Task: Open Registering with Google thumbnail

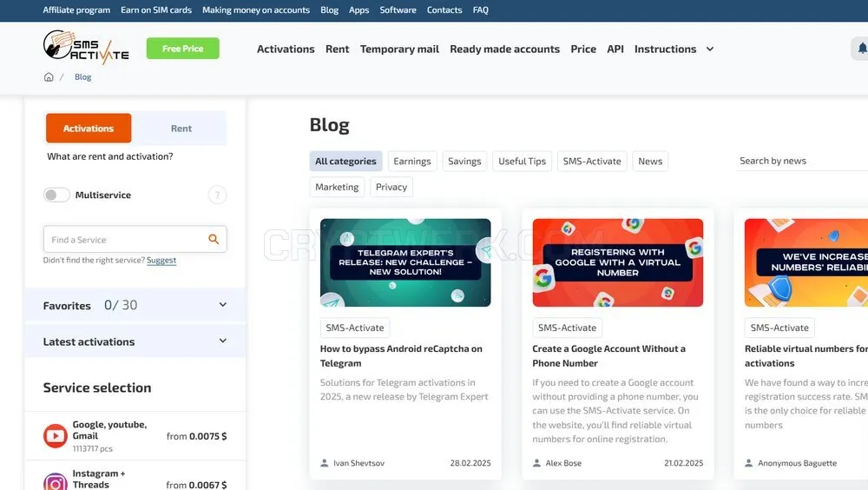Action: [x=618, y=262]
